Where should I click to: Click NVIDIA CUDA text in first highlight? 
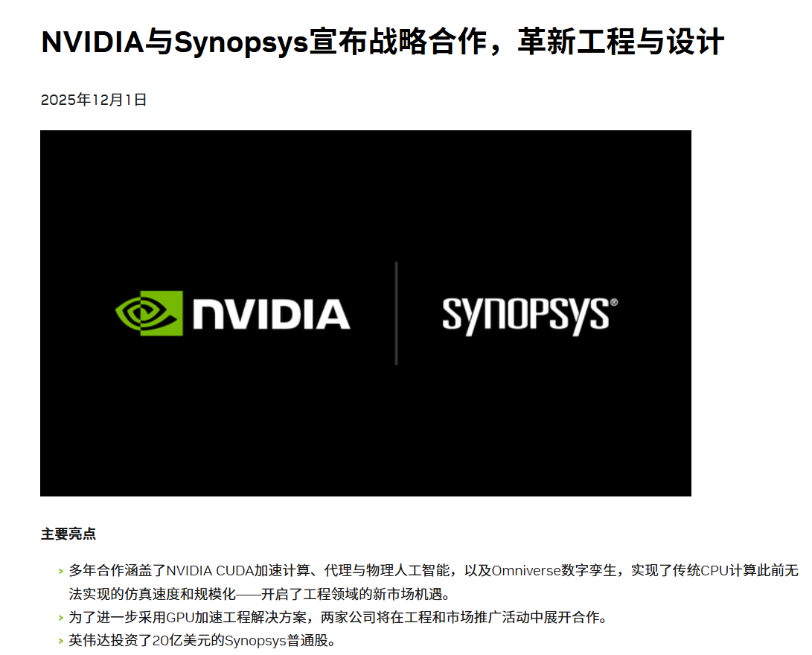coord(210,571)
